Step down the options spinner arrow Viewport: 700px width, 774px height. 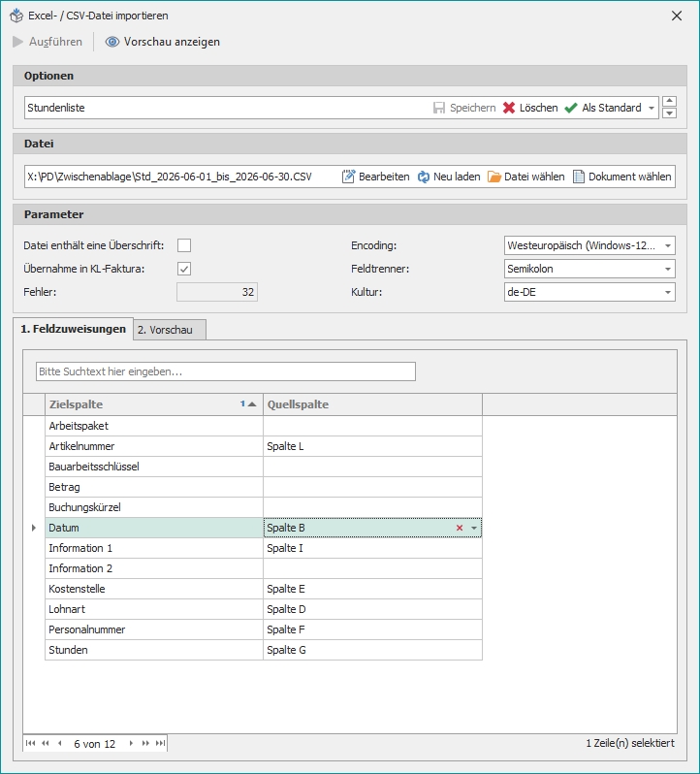[669, 113]
